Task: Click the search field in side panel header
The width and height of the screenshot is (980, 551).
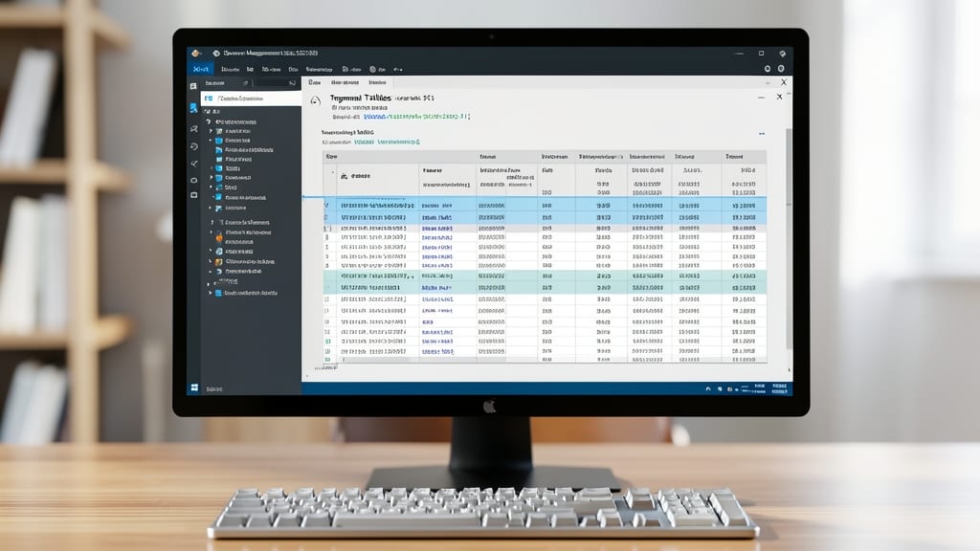Action: [x=275, y=83]
